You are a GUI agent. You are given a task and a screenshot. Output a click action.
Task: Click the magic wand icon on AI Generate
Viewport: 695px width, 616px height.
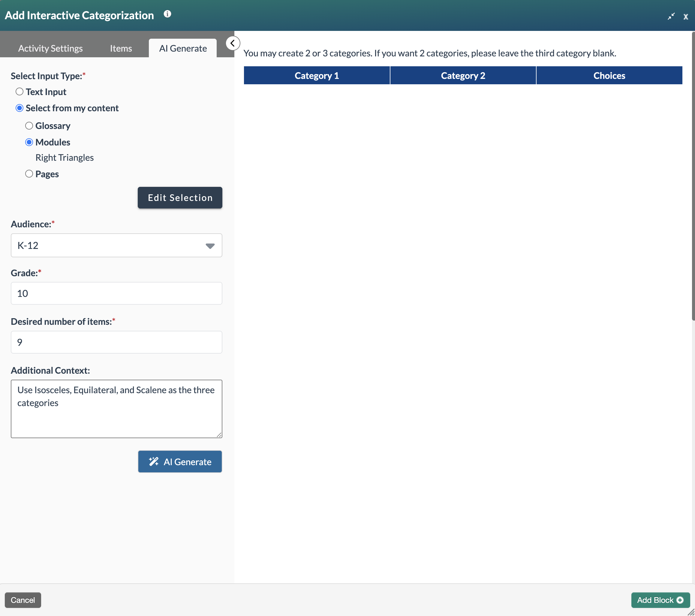(154, 462)
